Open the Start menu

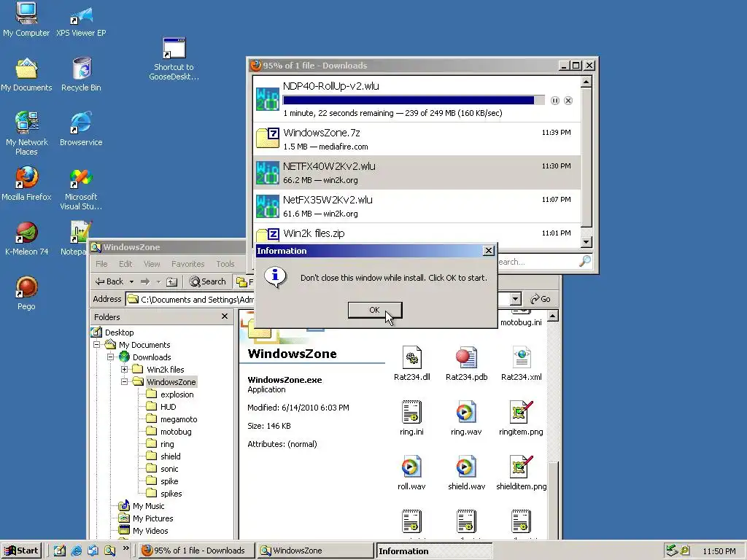pos(21,551)
